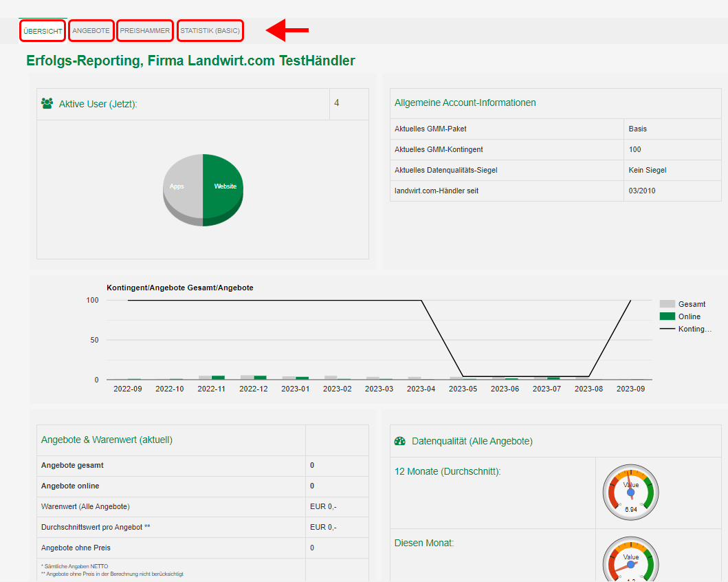This screenshot has height=582, width=728.
Task: Click the "Aktive User (Jetzt):" label
Action: [98, 104]
